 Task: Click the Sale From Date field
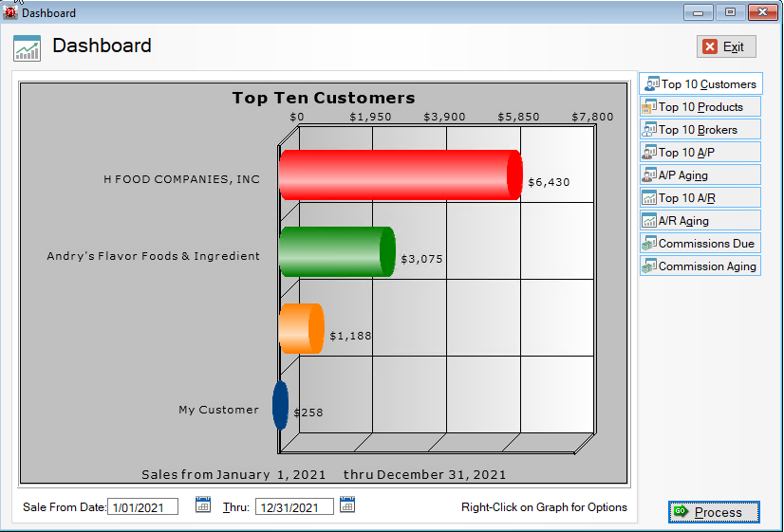[142, 507]
